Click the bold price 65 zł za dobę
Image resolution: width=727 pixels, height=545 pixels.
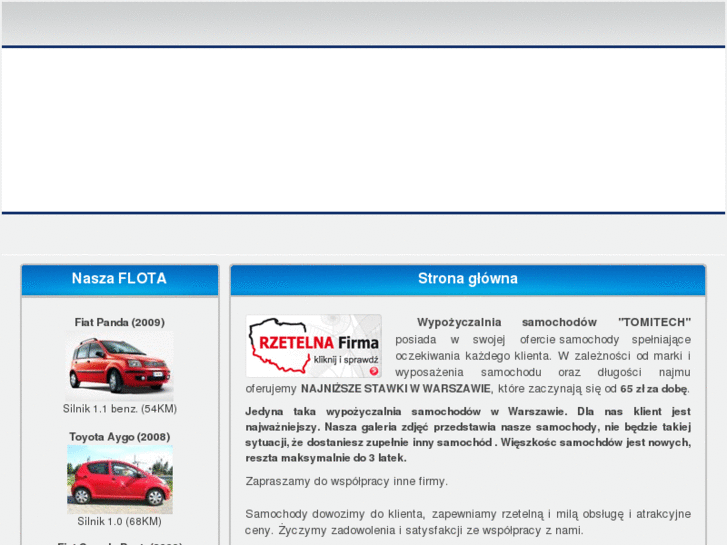654,389
